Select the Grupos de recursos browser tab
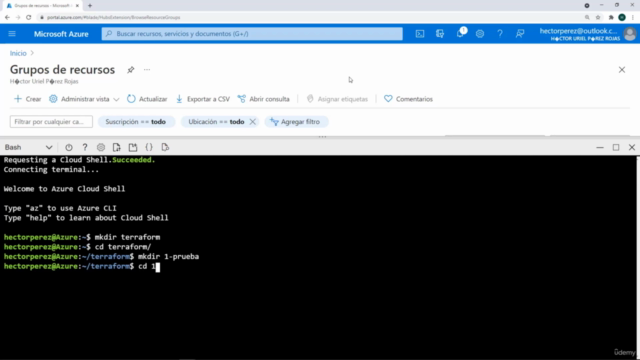 [x=42, y=6]
